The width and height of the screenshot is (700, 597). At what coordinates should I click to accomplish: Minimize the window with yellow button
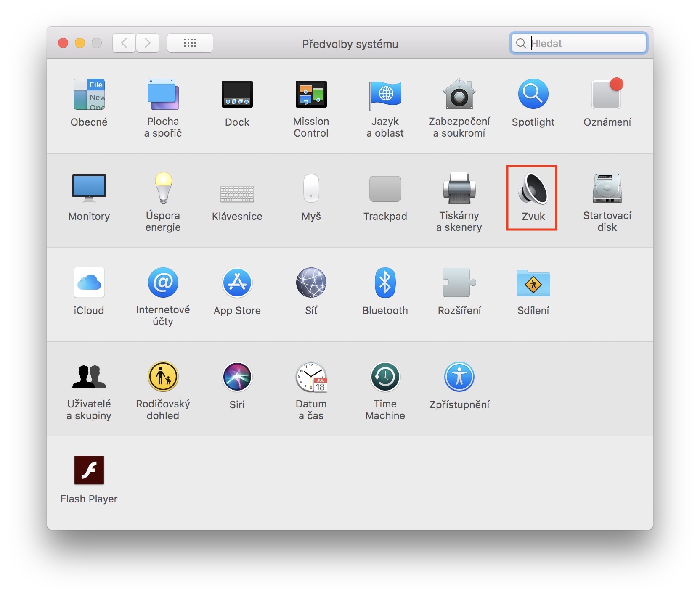(x=80, y=43)
